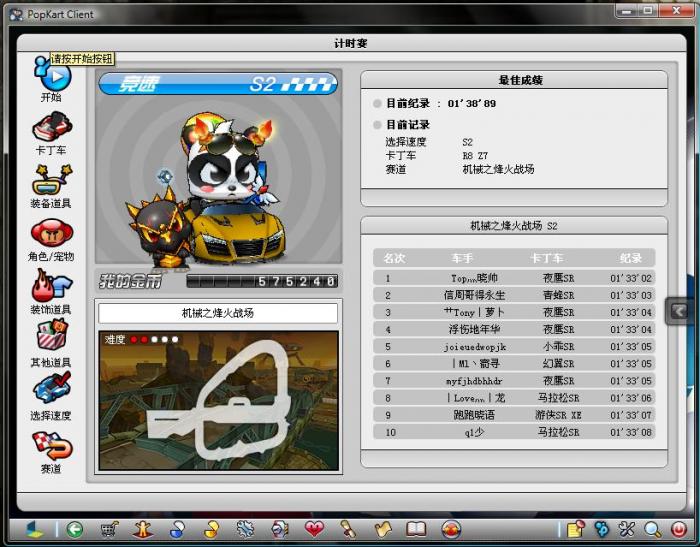This screenshot has width=700, height=547.
Task: Click the 竞速 S2 mode banner
Action: coord(218,84)
